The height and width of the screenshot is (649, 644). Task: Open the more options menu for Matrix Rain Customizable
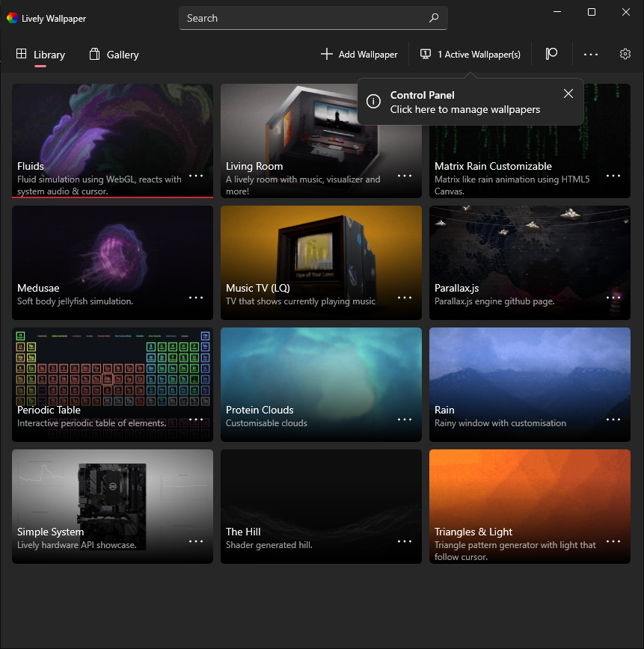coord(613,176)
